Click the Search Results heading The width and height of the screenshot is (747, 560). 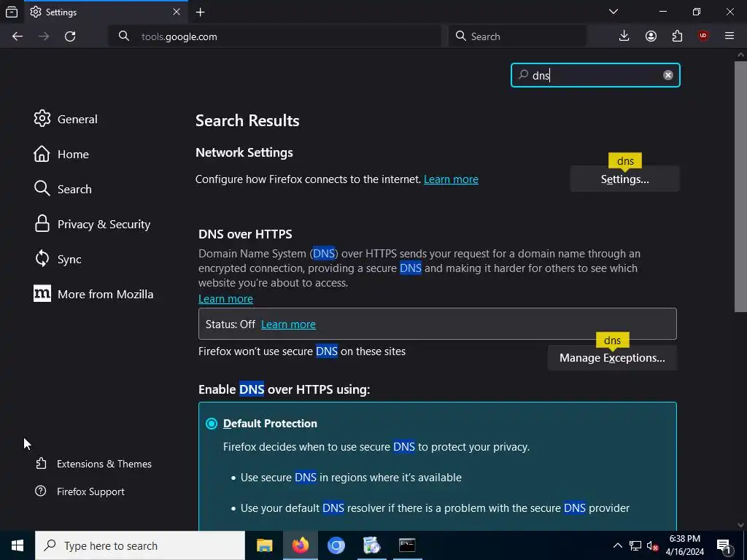[x=247, y=120]
